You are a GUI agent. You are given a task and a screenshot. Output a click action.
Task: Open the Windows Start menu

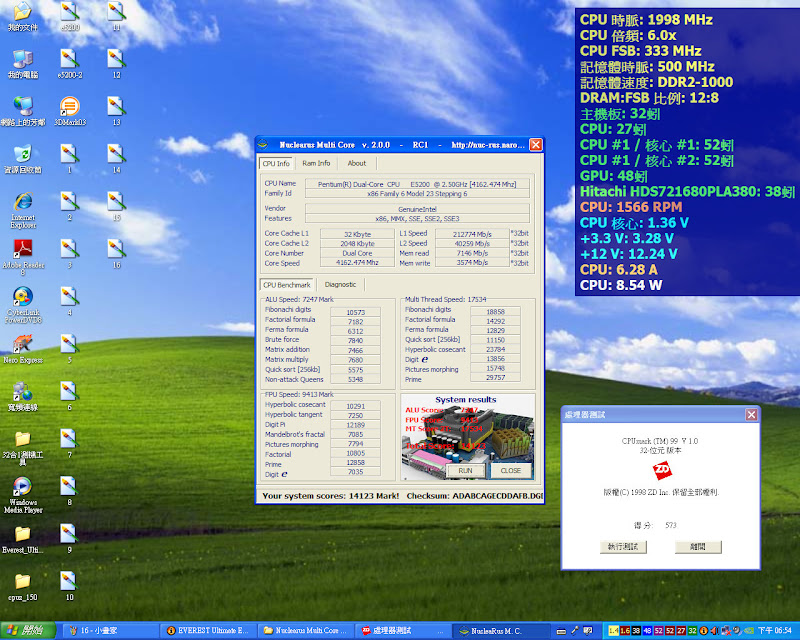(28, 631)
